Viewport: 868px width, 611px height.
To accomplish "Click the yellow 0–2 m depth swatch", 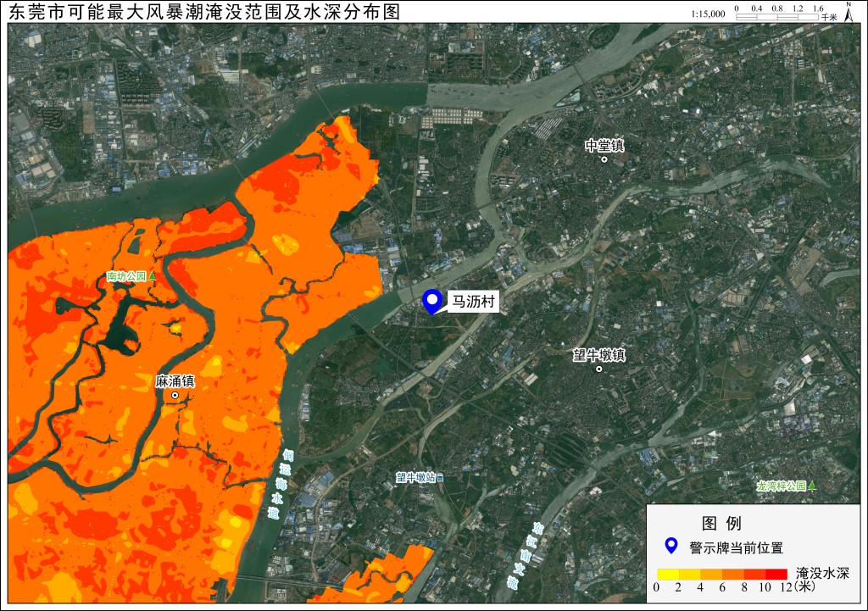I will (x=668, y=574).
